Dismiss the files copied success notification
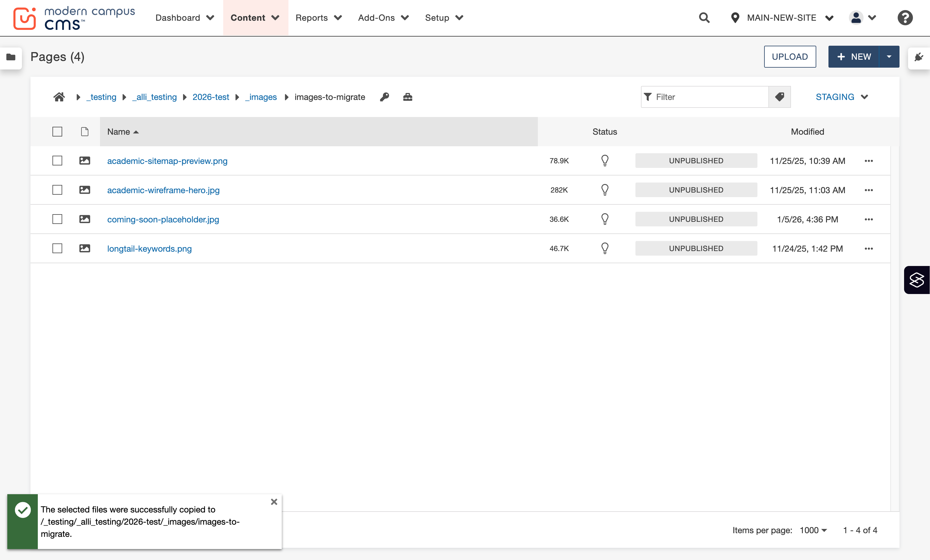This screenshot has width=930, height=560. pyautogui.click(x=274, y=502)
